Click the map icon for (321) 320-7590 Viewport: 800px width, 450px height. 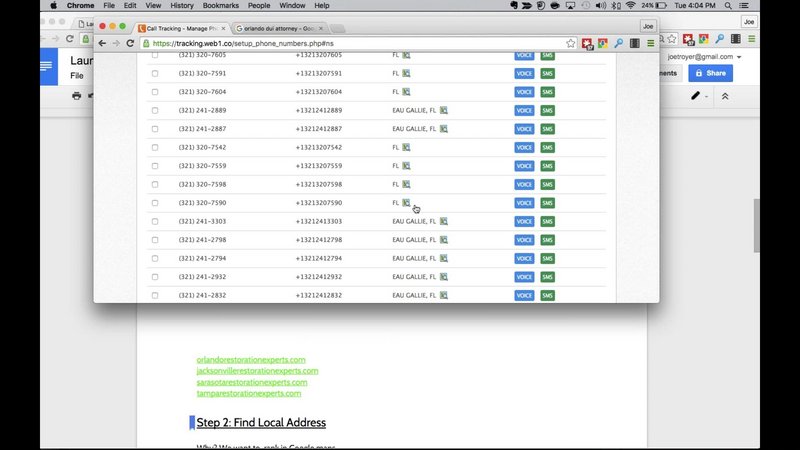[406, 203]
